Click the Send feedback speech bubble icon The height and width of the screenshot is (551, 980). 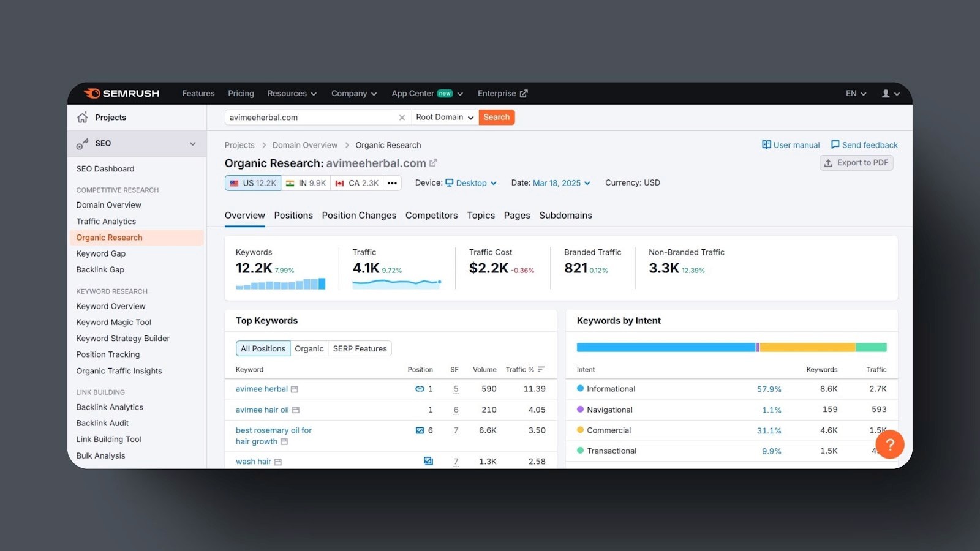(835, 145)
